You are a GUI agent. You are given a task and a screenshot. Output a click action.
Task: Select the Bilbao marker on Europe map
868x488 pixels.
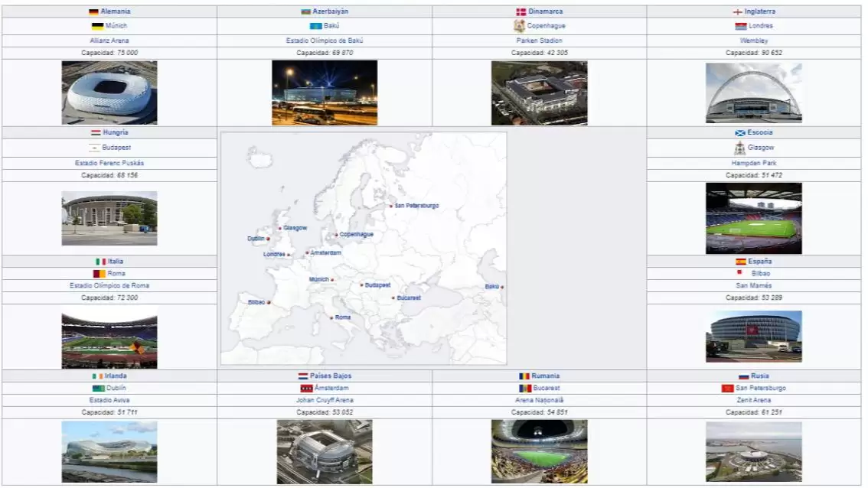tap(269, 303)
